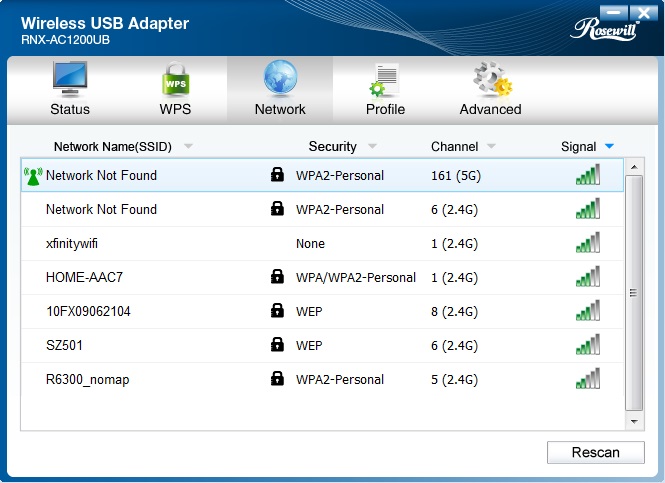
Task: Click the scrollbar down arrow
Action: point(634,422)
